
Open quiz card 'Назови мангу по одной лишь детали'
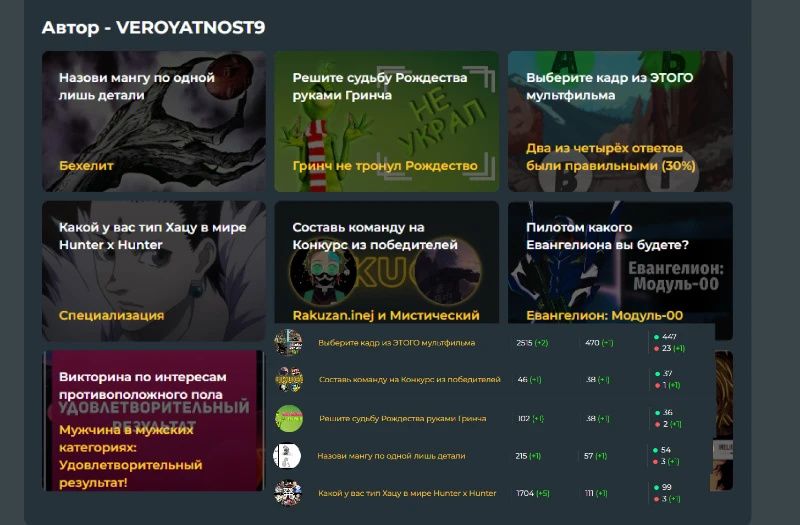point(154,121)
